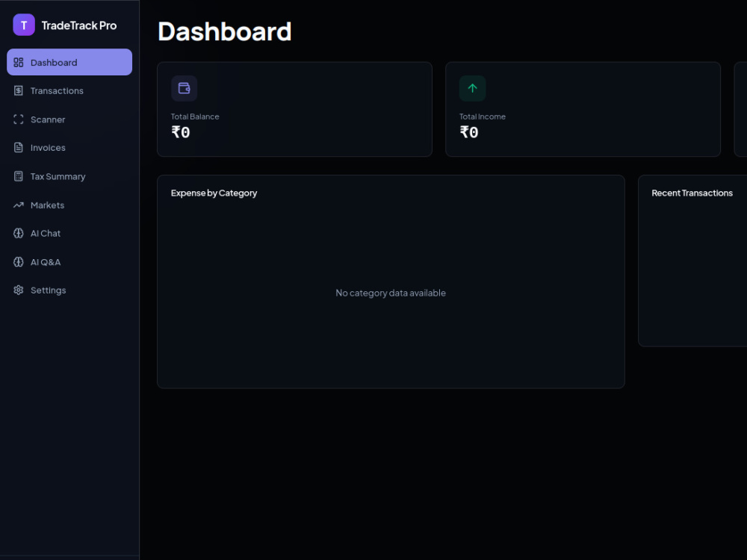Viewport: 747px width, 560px height.
Task: Open Tax Summary page
Action: pos(69,176)
